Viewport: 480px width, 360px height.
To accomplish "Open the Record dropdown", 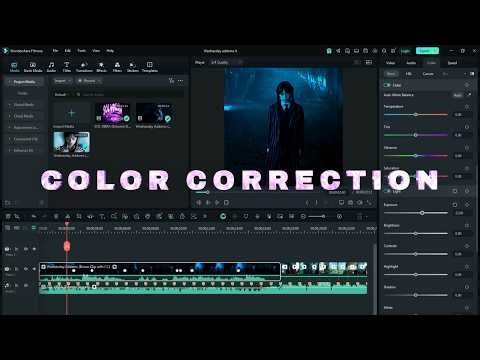I will click(89, 81).
